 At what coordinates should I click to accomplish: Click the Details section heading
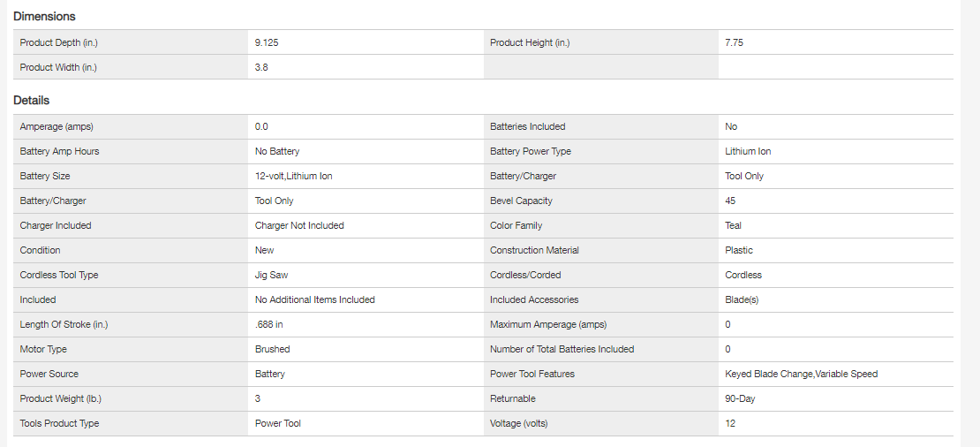pyautogui.click(x=32, y=100)
